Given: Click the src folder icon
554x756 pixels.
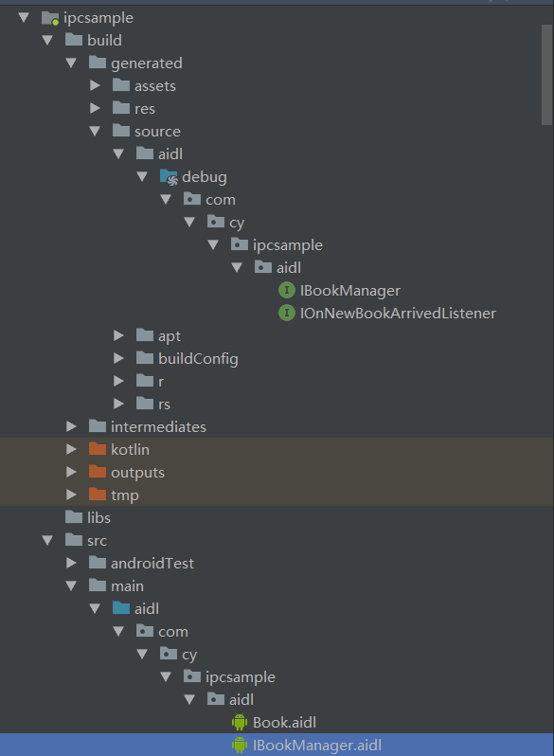Looking at the screenshot, I should (74, 539).
